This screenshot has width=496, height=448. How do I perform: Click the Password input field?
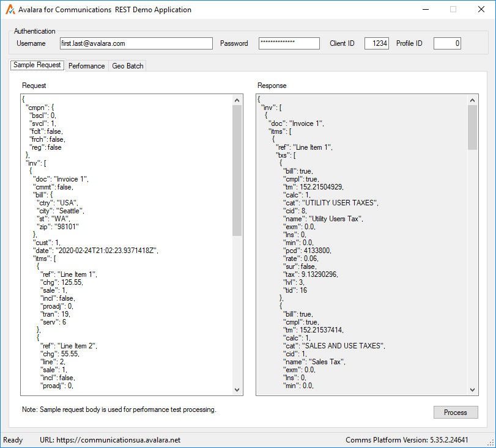[x=289, y=43]
